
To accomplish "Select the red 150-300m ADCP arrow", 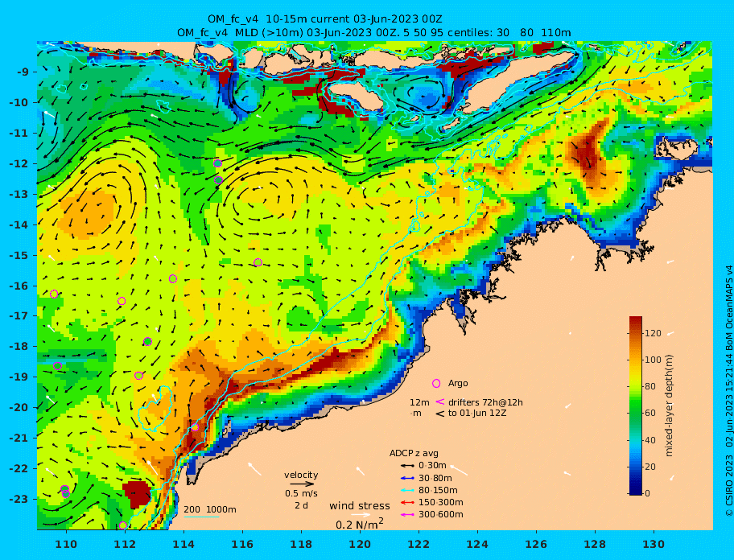I will tap(407, 502).
